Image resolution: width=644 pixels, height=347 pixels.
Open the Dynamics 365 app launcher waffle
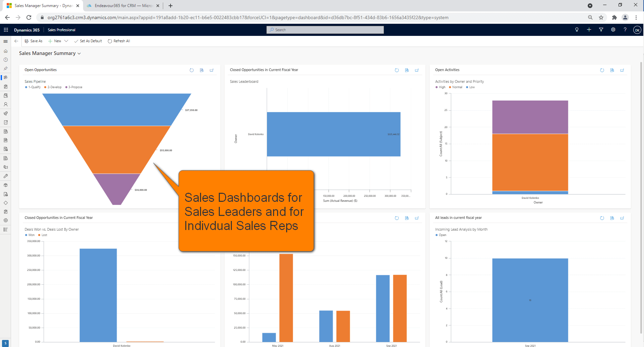6,30
